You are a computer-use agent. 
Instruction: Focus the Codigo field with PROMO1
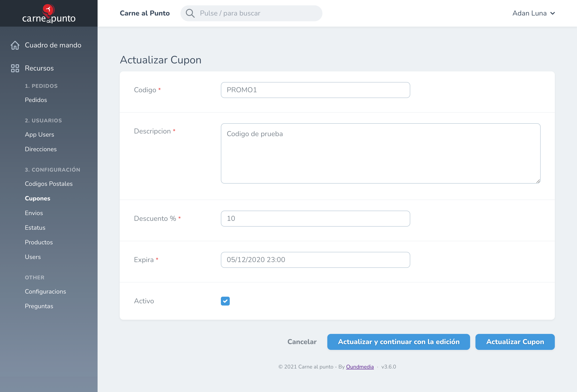[x=315, y=90]
